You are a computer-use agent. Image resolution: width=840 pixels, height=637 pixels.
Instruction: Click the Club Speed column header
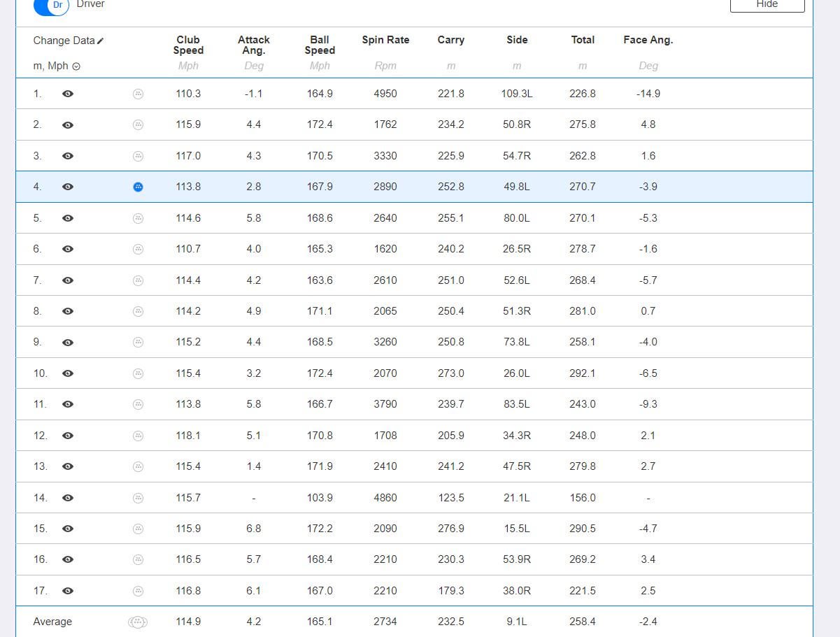pos(188,45)
